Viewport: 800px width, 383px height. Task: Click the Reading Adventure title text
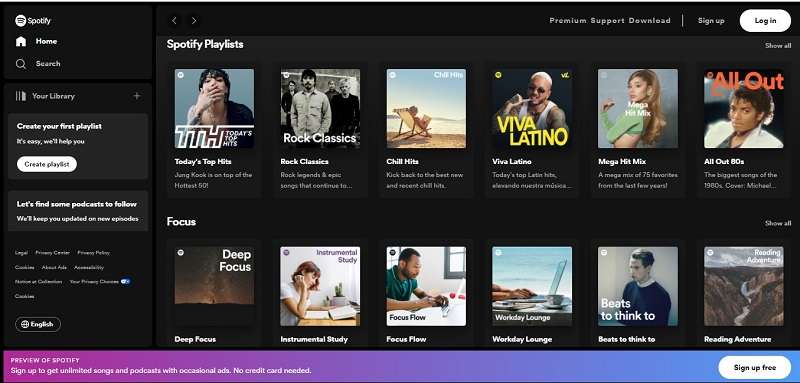tap(737, 339)
